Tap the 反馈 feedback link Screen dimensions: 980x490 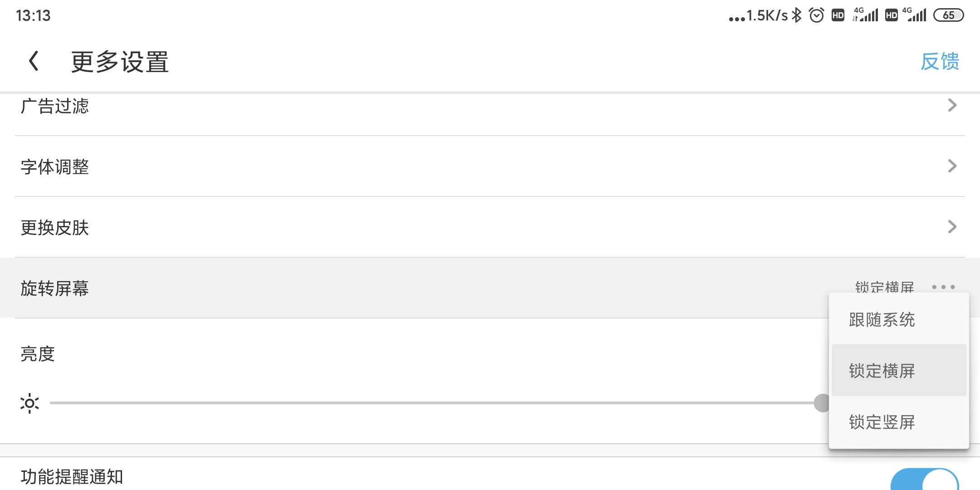tap(940, 61)
